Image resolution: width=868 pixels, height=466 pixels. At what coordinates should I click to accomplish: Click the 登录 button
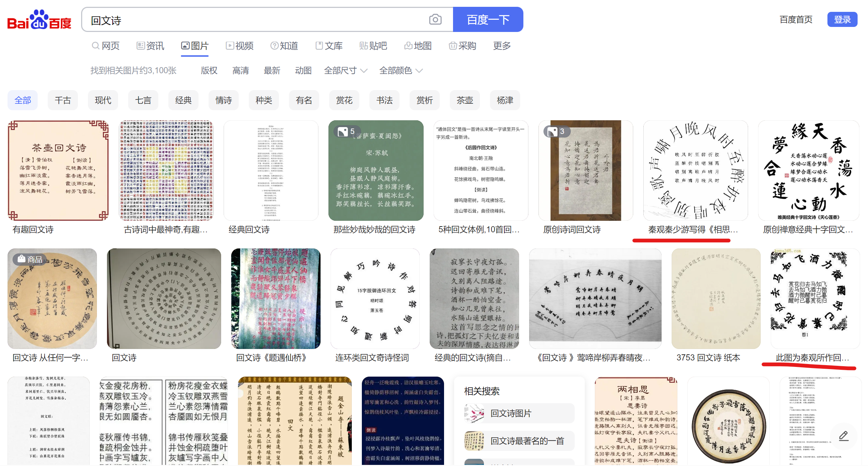842,19
